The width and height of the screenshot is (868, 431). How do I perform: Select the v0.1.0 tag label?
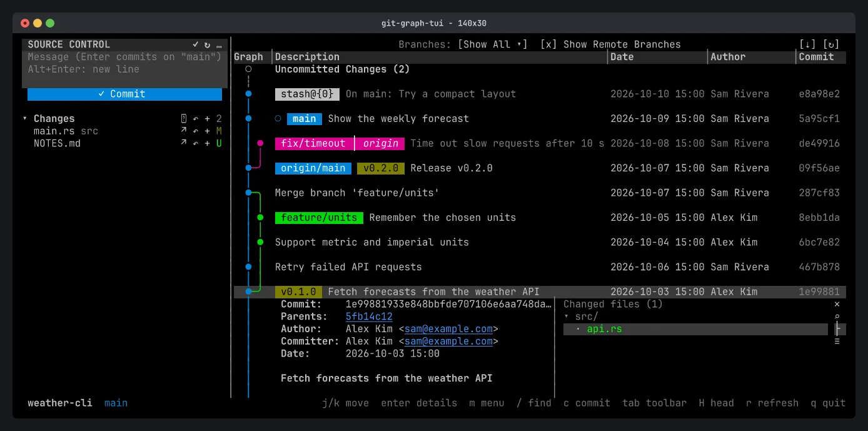[x=298, y=292]
